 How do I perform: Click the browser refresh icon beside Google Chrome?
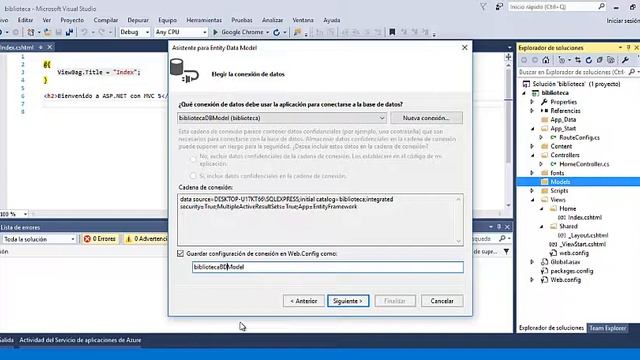point(277,32)
